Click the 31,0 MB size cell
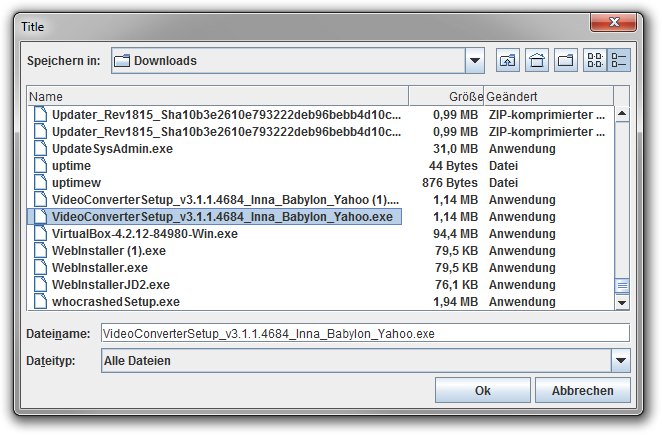The width and height of the screenshot is (662, 435). coord(455,149)
